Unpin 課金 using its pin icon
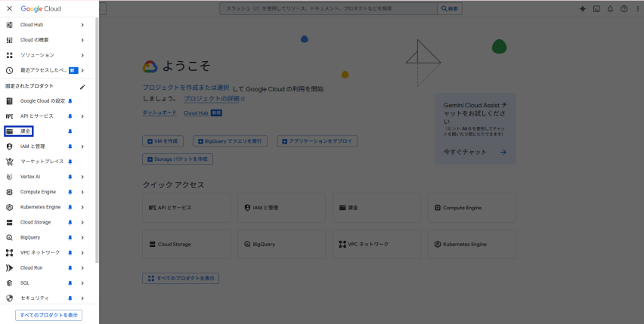Screen dimensions: 644x324 point(70,131)
